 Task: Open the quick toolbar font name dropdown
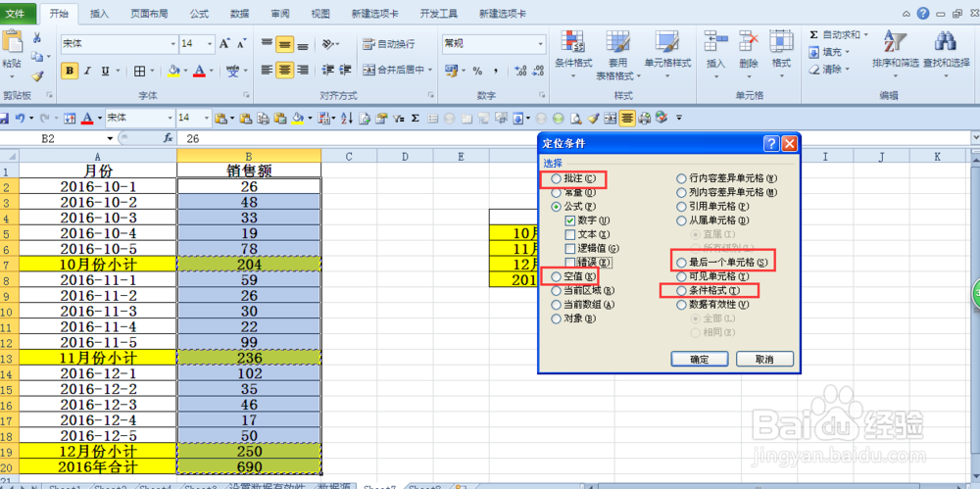point(170,118)
